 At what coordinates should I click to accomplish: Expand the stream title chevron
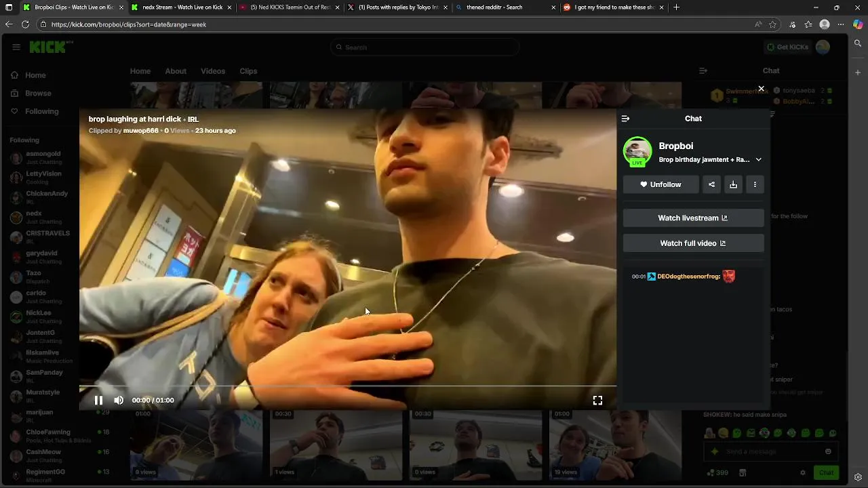tap(758, 160)
